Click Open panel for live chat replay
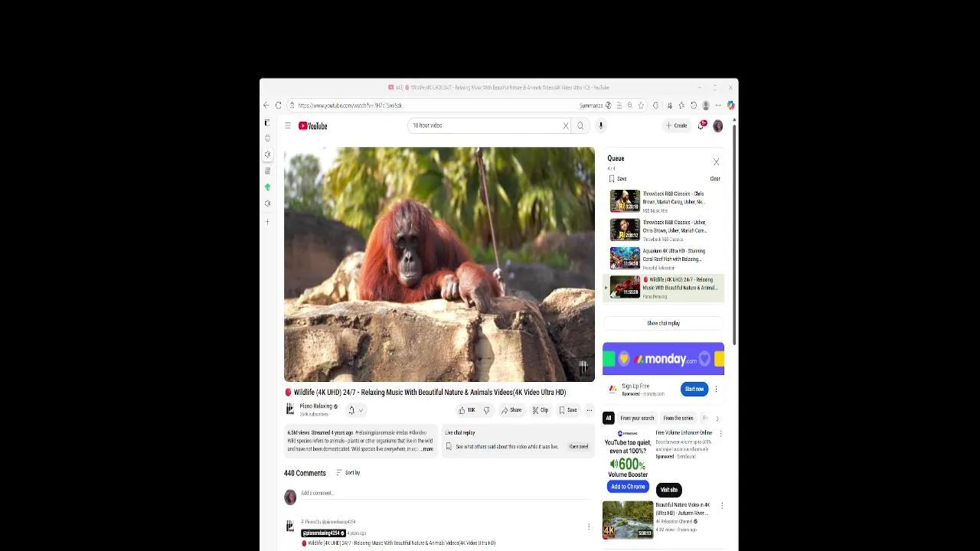 (x=579, y=447)
